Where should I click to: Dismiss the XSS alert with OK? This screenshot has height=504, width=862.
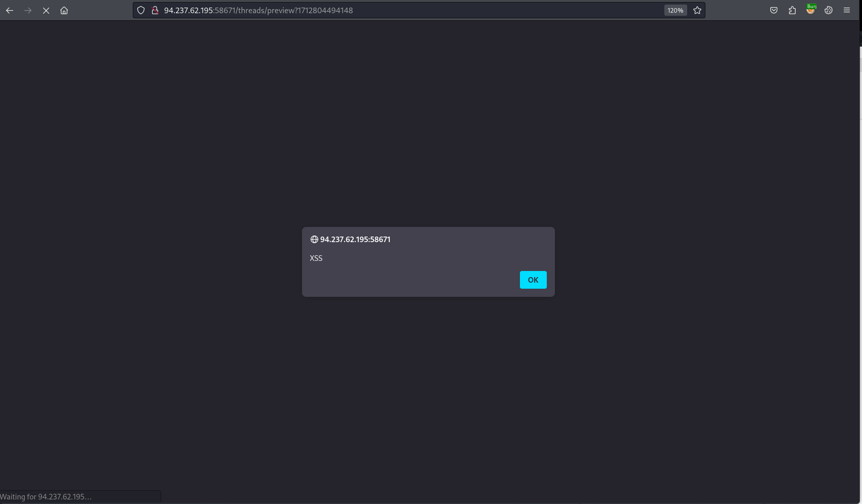(533, 280)
